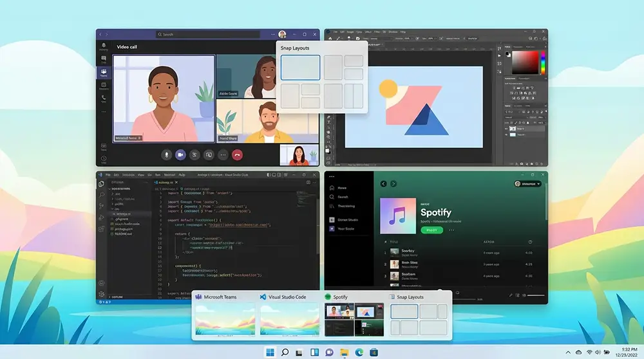Screen dimensions: 644x359
Task: Toggle pressure for opacity in Photoshop options bar
Action: tap(418, 39)
